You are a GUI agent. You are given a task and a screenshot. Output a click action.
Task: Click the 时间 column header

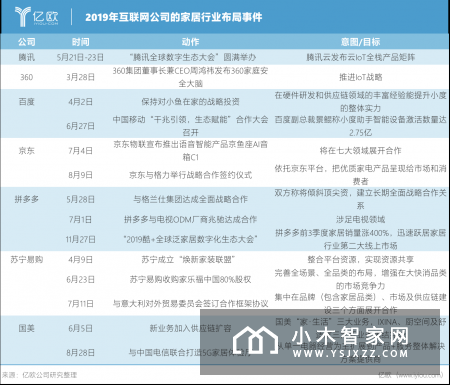80,42
